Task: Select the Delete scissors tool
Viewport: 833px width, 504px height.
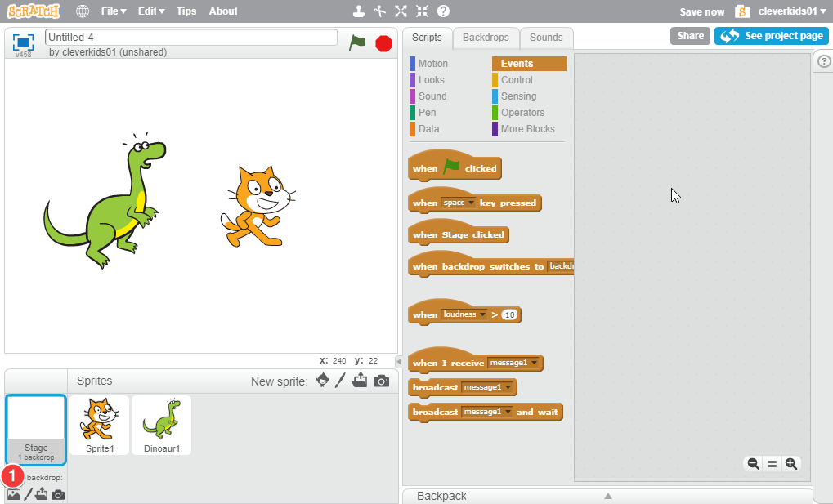Action: 380,11
